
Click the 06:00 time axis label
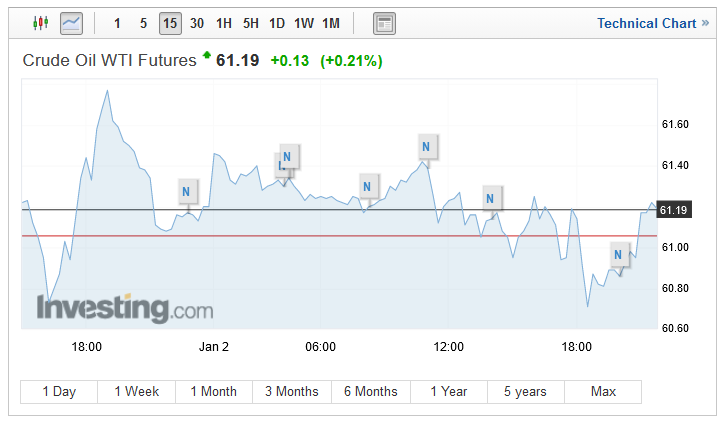320,346
